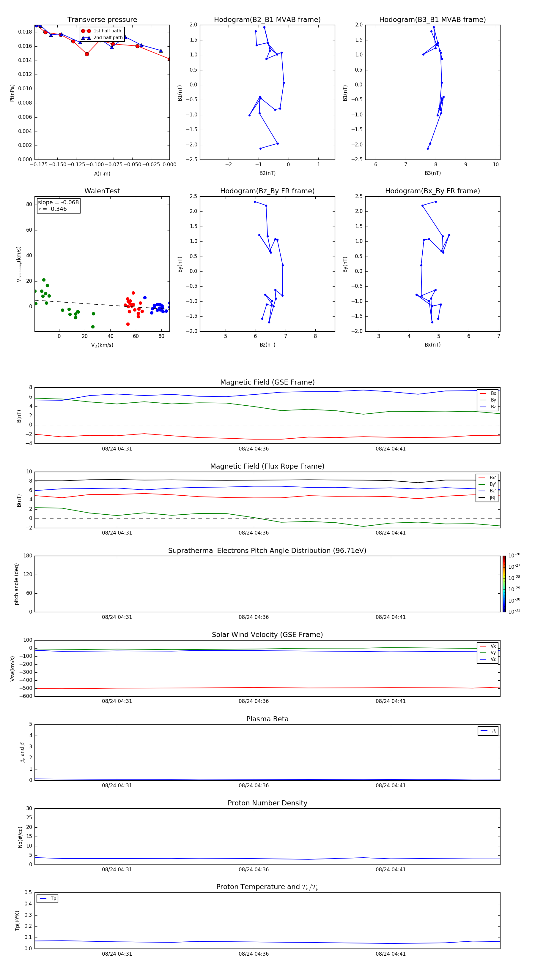Click the Suprathermal Electrons Pitch Angle Distribution title

click(267, 551)
